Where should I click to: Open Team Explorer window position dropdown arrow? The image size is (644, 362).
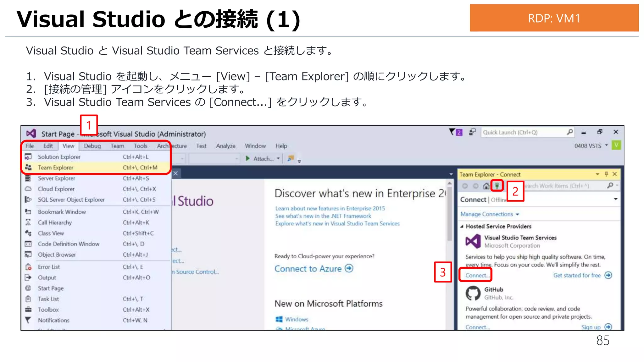click(597, 174)
